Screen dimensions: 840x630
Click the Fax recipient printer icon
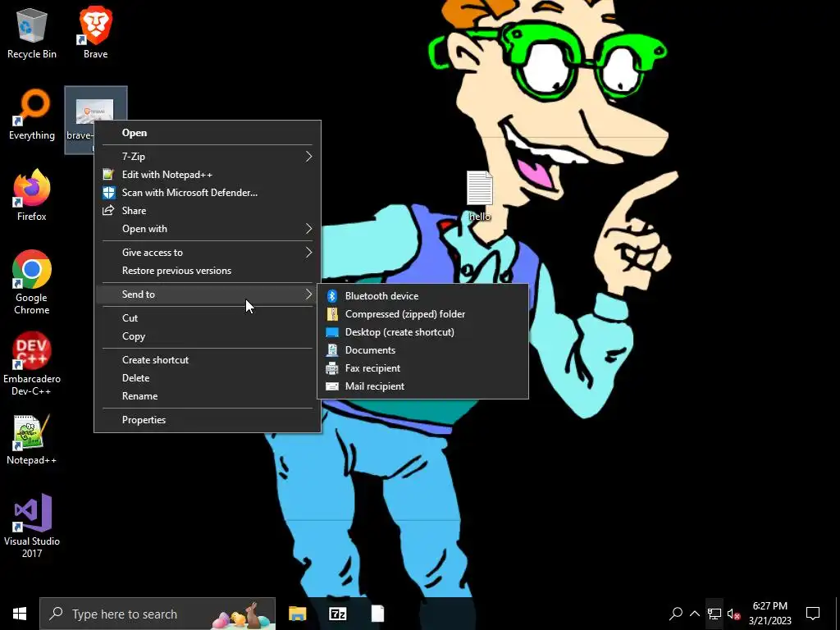click(332, 368)
